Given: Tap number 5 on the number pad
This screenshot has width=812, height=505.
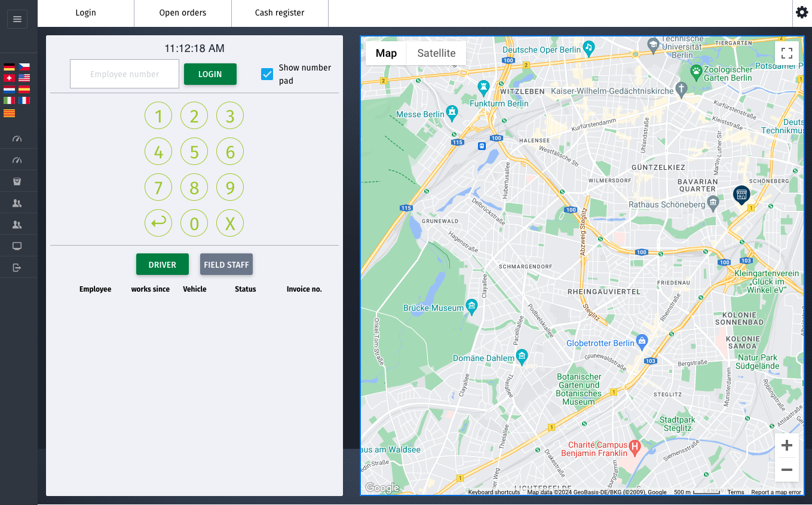Looking at the screenshot, I should pos(194,152).
